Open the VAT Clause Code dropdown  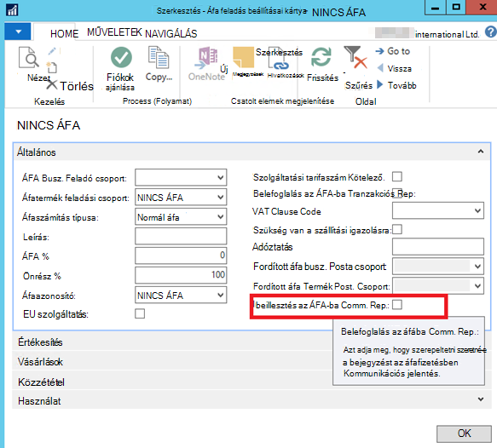pyautogui.click(x=477, y=210)
